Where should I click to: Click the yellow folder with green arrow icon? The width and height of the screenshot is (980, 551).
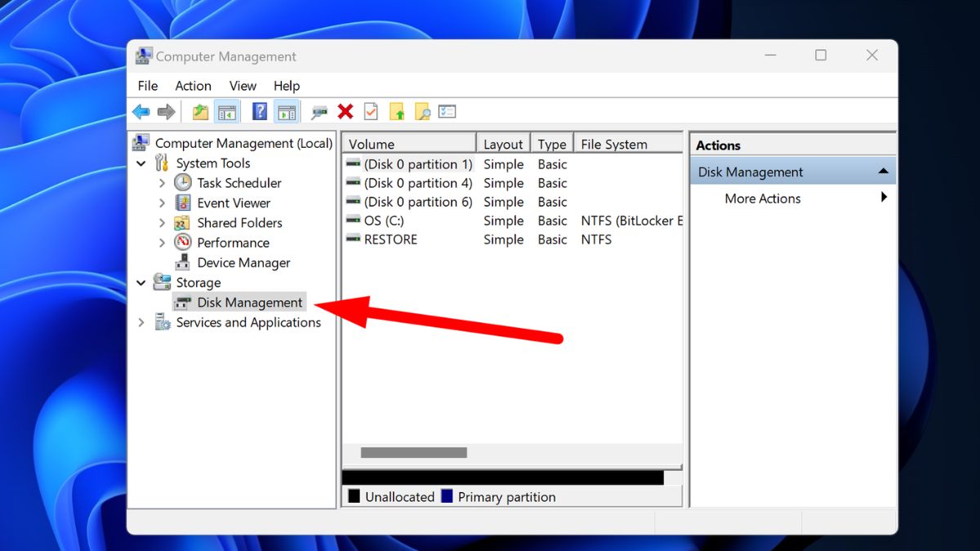(x=397, y=112)
